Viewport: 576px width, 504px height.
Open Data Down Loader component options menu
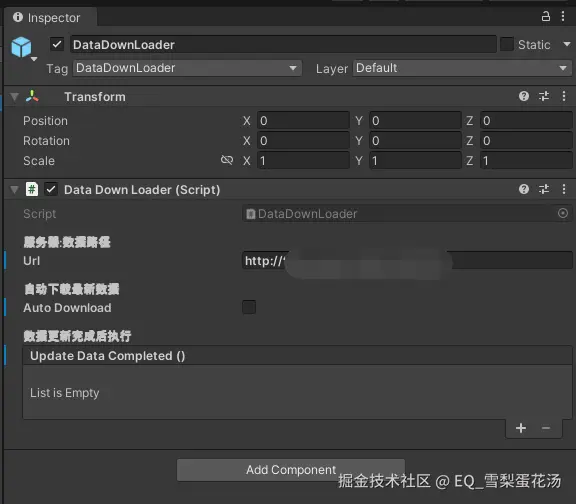pos(564,189)
